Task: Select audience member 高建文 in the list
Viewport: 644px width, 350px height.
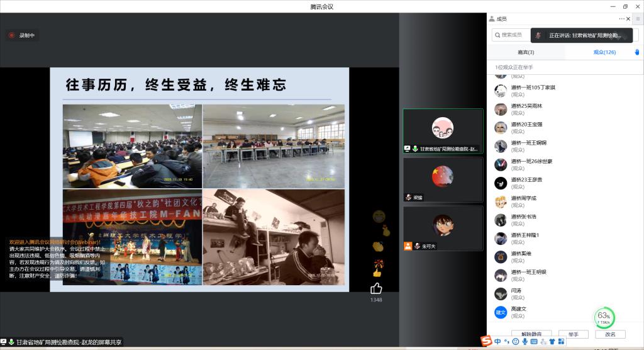Action: pyautogui.click(x=519, y=309)
